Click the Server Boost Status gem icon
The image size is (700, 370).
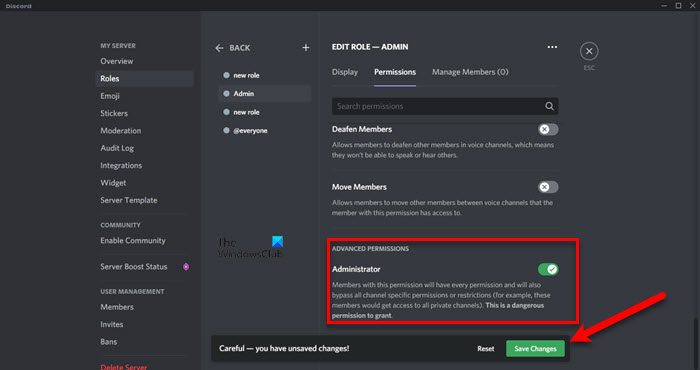pyautogui.click(x=186, y=266)
